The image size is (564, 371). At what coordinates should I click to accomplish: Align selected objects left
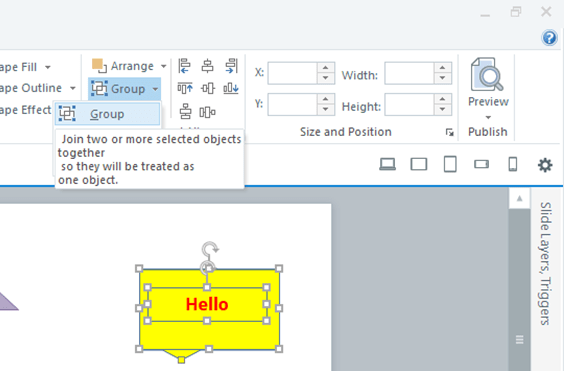tap(185, 66)
